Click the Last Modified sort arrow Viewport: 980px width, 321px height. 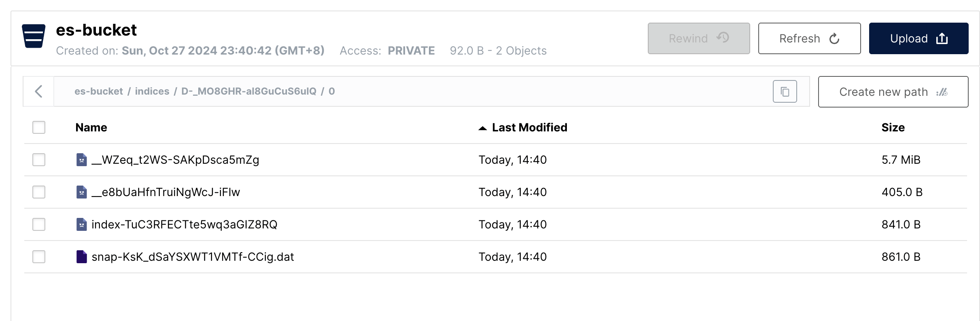pyautogui.click(x=482, y=128)
